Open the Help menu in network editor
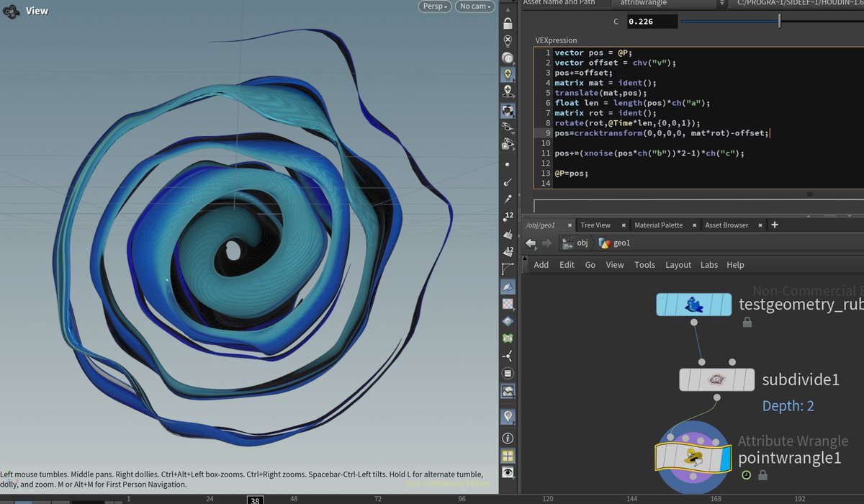The image size is (864, 504). [735, 265]
